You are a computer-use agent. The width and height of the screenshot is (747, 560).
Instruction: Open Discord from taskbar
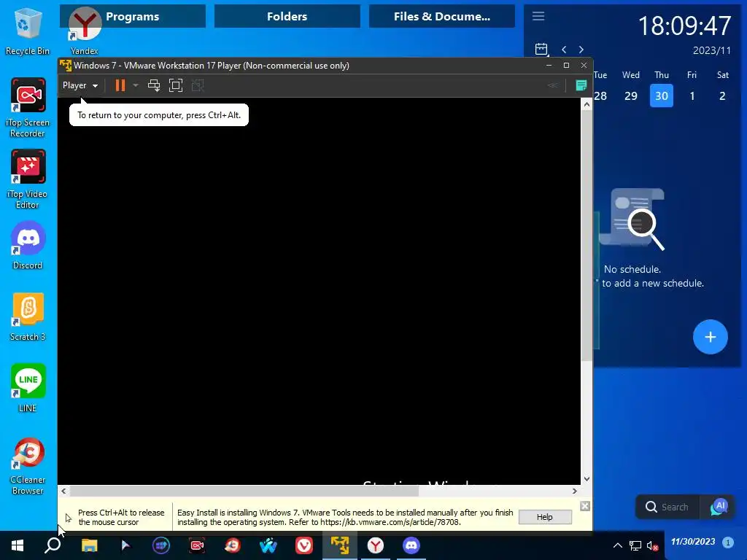pos(411,545)
